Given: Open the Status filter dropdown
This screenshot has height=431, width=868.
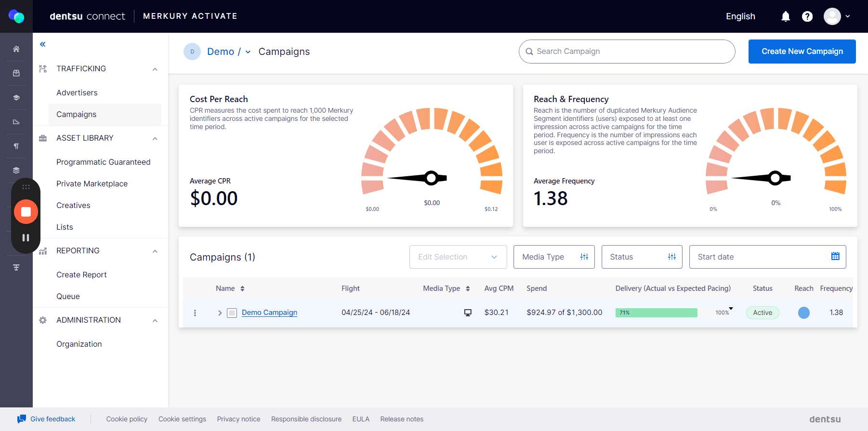Looking at the screenshot, I should coord(642,257).
